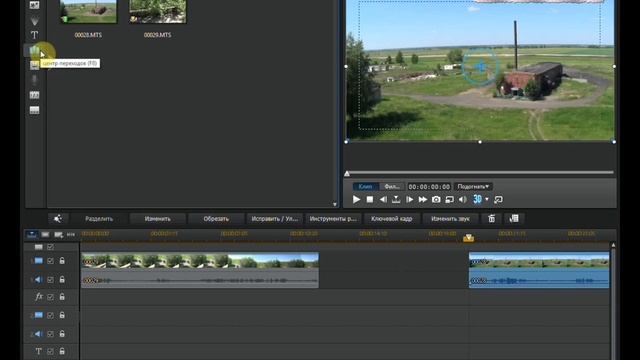This screenshot has width=640, height=360.
Task: Toggle enable checkbox for audio track 1
Action: tap(50, 280)
